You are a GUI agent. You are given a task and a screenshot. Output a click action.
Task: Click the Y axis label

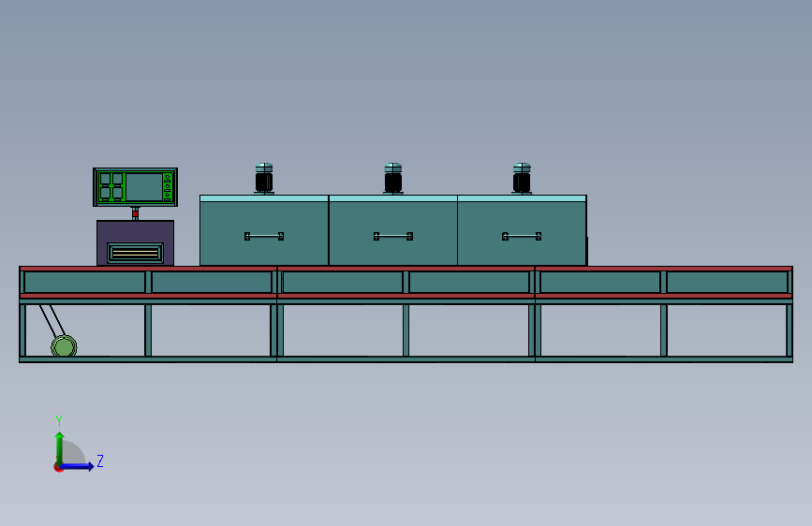(x=59, y=421)
